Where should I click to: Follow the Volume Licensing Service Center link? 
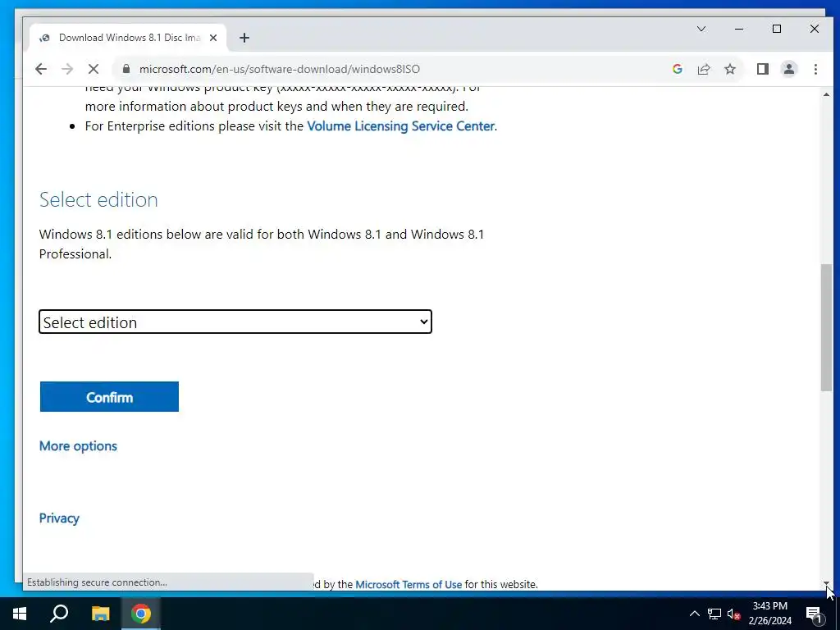(400, 126)
